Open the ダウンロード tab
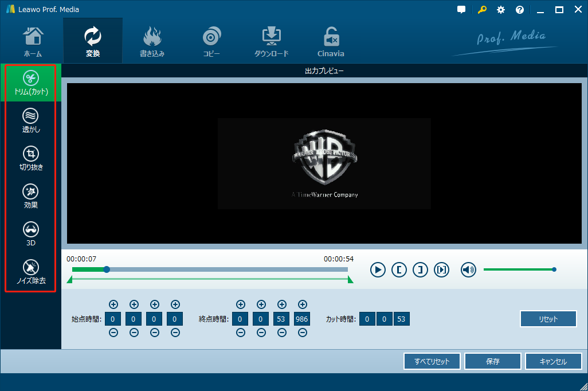 pos(271,41)
